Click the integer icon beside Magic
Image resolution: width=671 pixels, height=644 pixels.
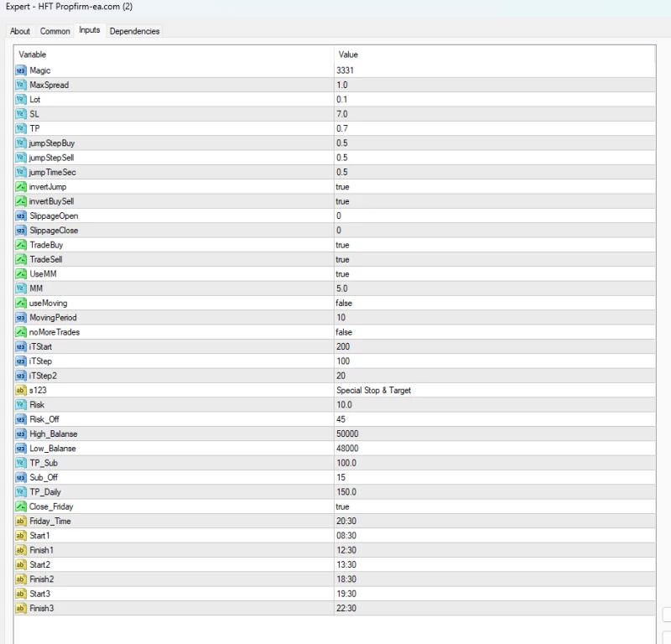(x=21, y=70)
